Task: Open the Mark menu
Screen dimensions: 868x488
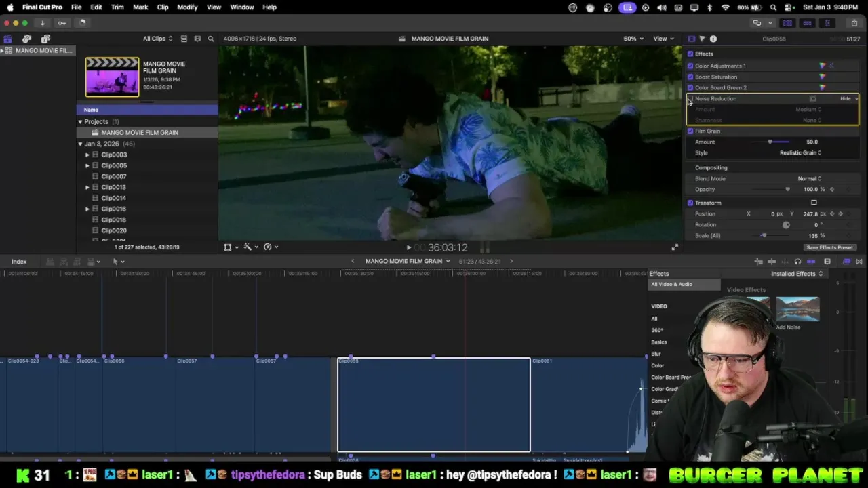Action: [140, 7]
